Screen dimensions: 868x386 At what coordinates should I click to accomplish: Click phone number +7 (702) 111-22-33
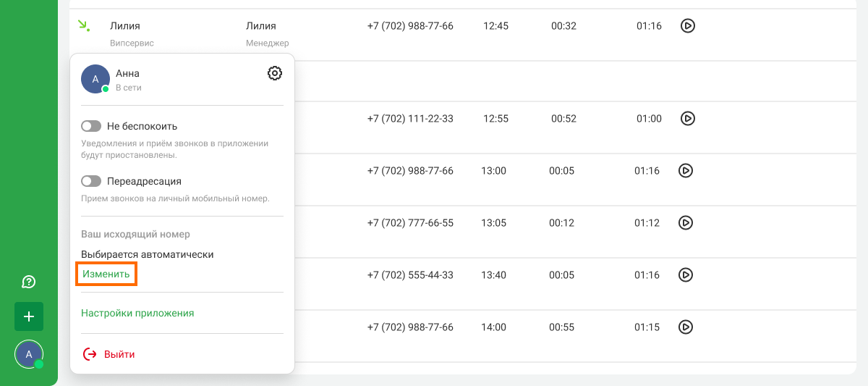[x=410, y=119]
